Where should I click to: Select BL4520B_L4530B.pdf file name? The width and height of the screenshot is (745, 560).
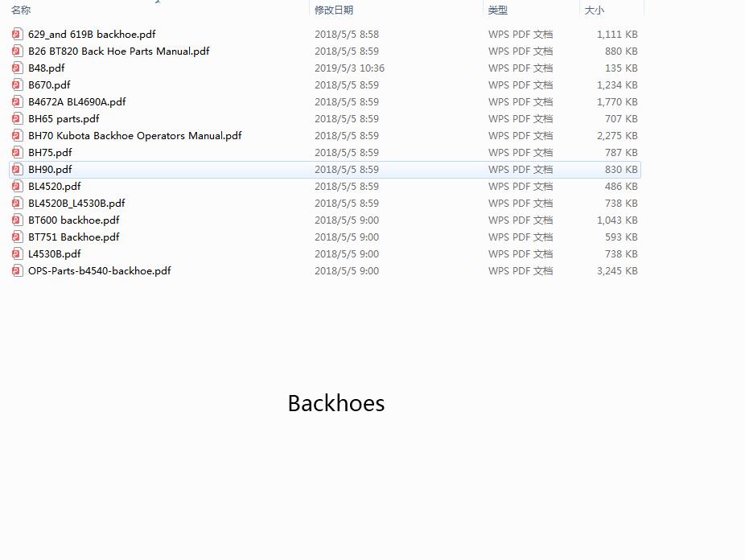pyautogui.click(x=76, y=204)
